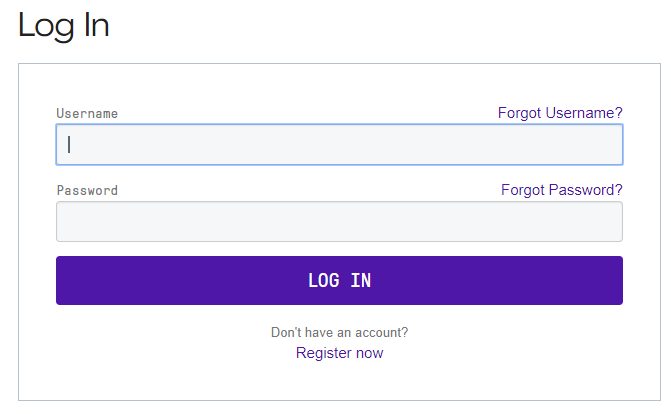Click the Password field label
Viewport: 671px width, 414px height.
coord(87,190)
